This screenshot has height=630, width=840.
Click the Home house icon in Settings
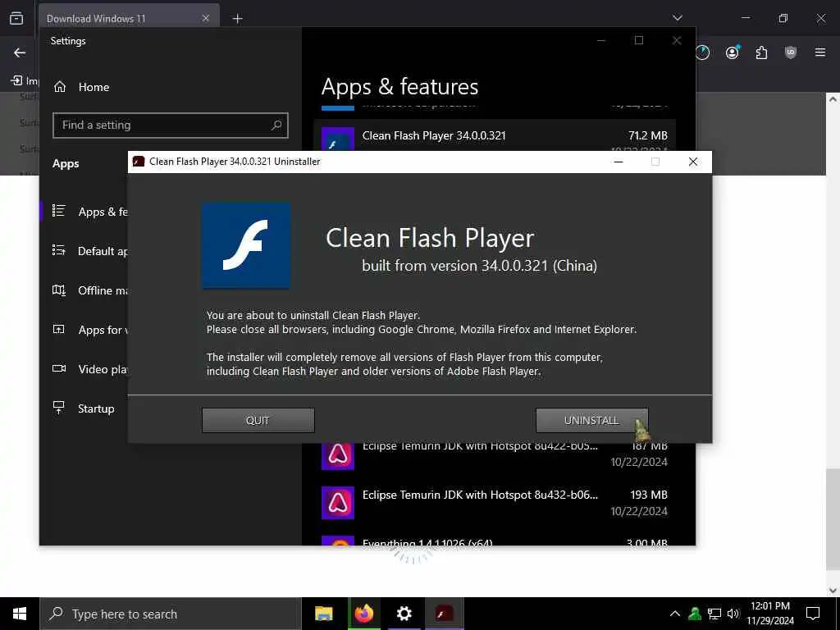60,87
